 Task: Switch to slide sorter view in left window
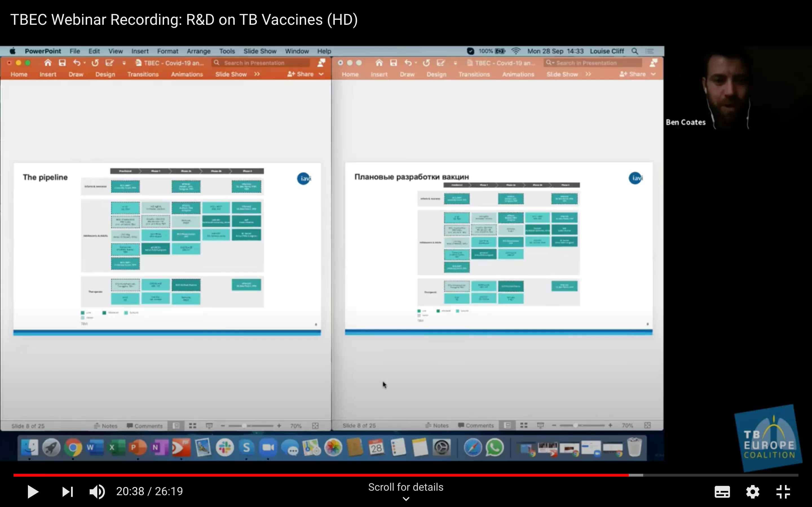(192, 426)
